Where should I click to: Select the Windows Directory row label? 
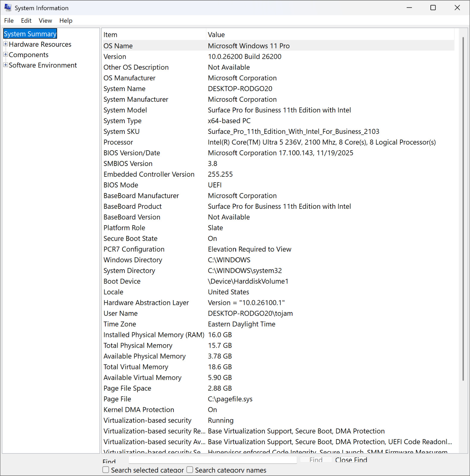point(133,260)
